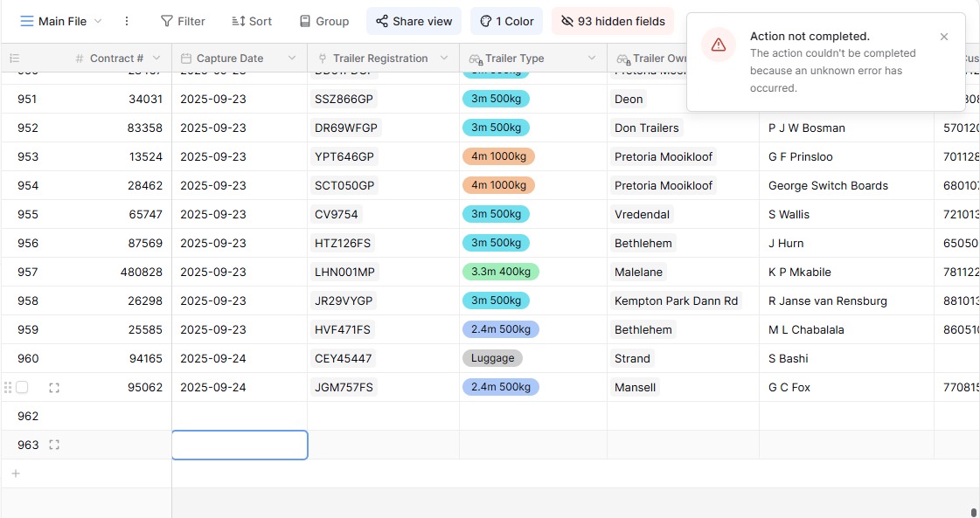Click the row count icon in header
The image size is (980, 518).
[14, 59]
